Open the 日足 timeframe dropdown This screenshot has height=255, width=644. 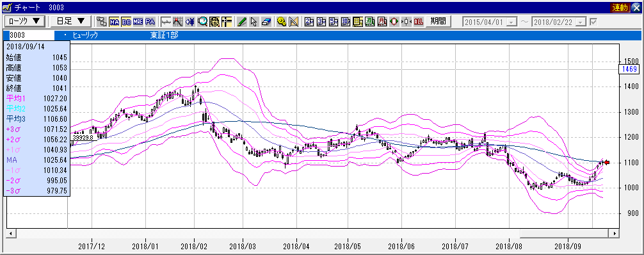[70, 21]
